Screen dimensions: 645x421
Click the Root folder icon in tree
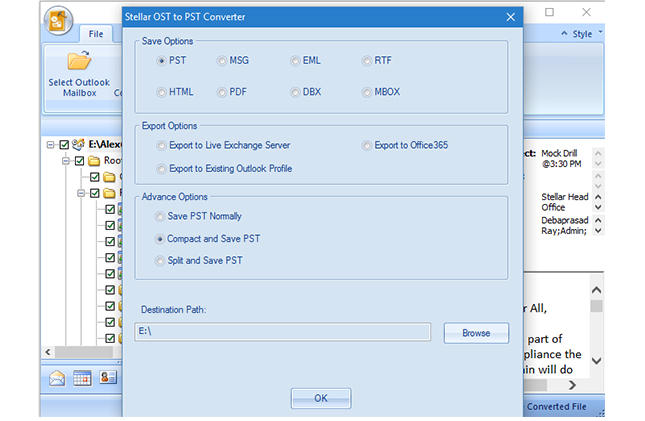[94, 161]
